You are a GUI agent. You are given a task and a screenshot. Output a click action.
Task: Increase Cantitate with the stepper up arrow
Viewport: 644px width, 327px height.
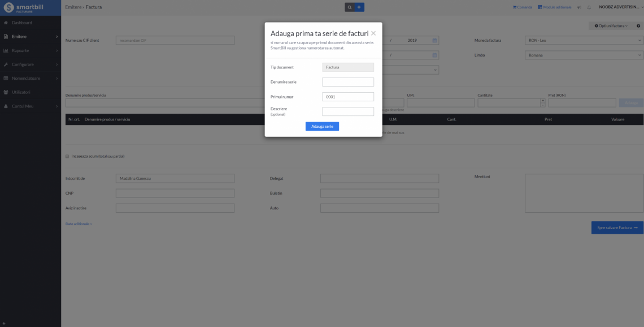coord(543,101)
